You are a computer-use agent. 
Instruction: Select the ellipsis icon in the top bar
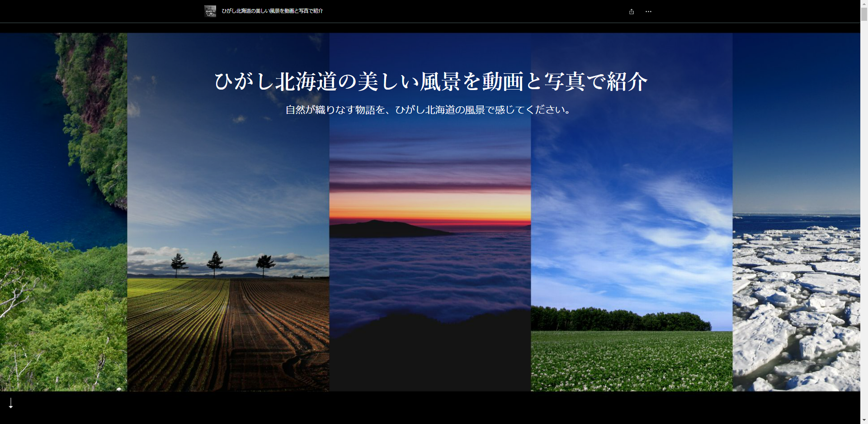click(x=648, y=11)
